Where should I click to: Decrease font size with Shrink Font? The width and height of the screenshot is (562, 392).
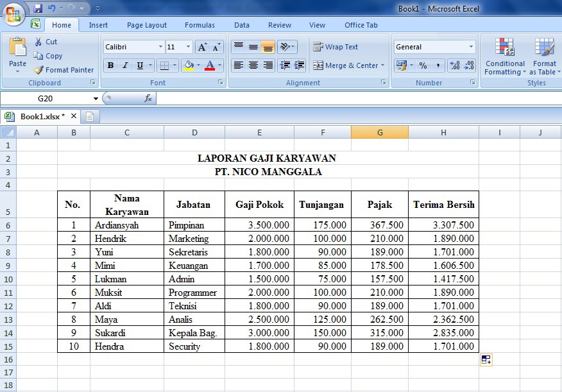216,47
